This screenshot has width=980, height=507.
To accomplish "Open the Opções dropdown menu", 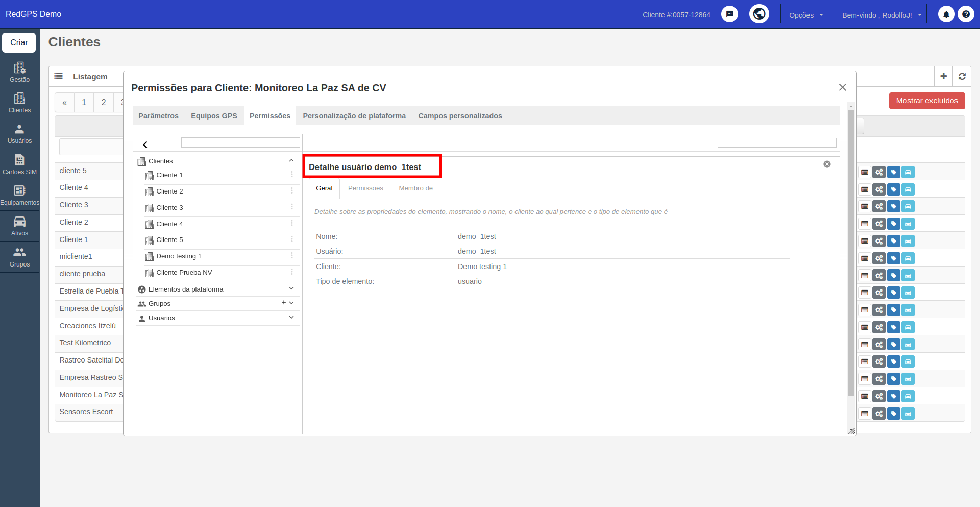I will pyautogui.click(x=806, y=15).
